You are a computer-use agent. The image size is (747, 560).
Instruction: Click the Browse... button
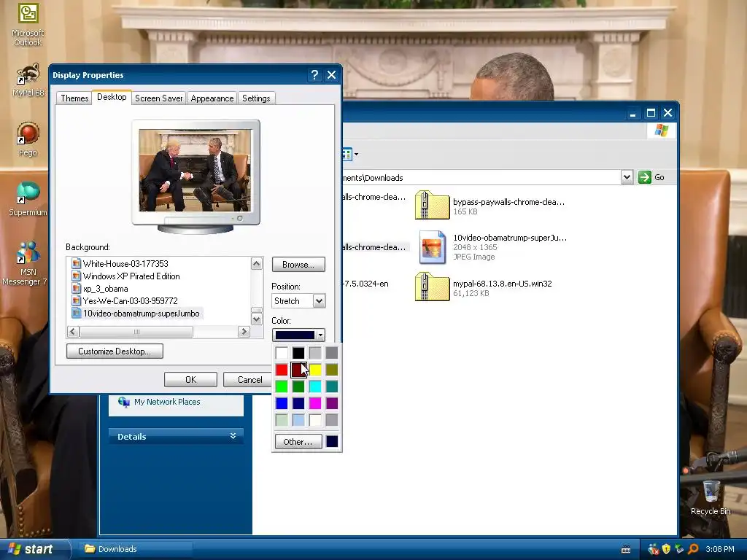298,264
